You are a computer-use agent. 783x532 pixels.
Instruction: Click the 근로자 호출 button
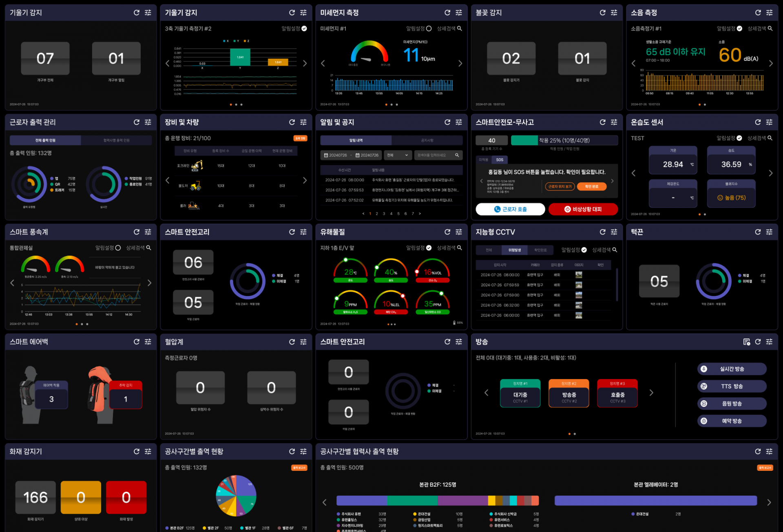tap(510, 209)
